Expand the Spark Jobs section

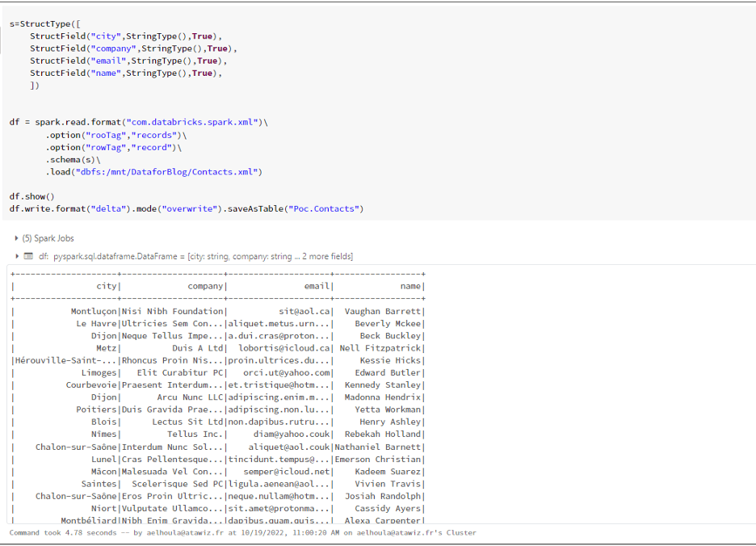pyautogui.click(x=17, y=238)
